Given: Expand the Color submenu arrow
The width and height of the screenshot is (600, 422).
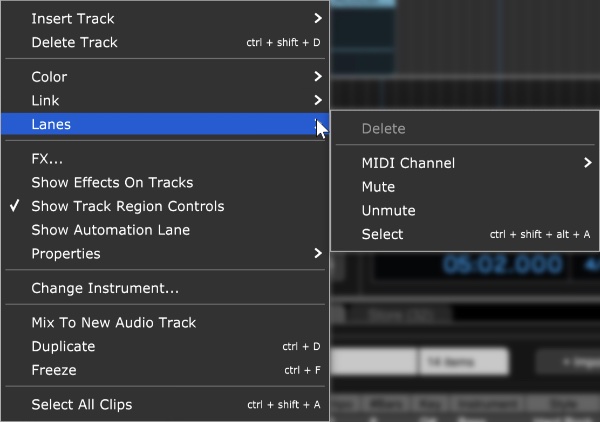Looking at the screenshot, I should [x=318, y=77].
